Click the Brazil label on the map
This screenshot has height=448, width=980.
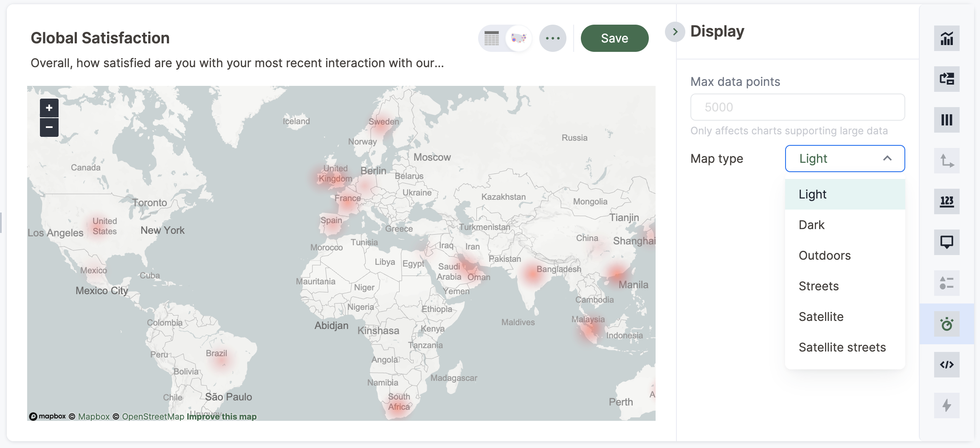(217, 353)
